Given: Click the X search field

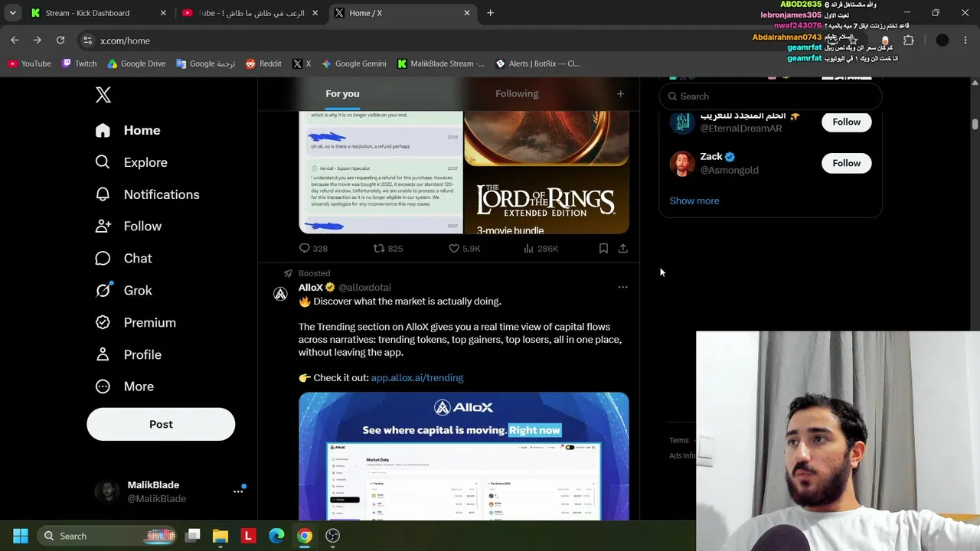Looking at the screenshot, I should (x=771, y=96).
